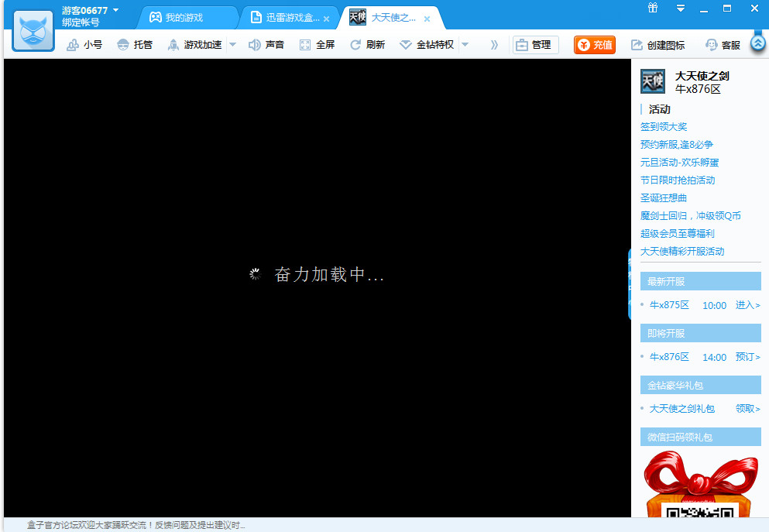Open 节日限时抢拍活动 link

[x=678, y=180]
